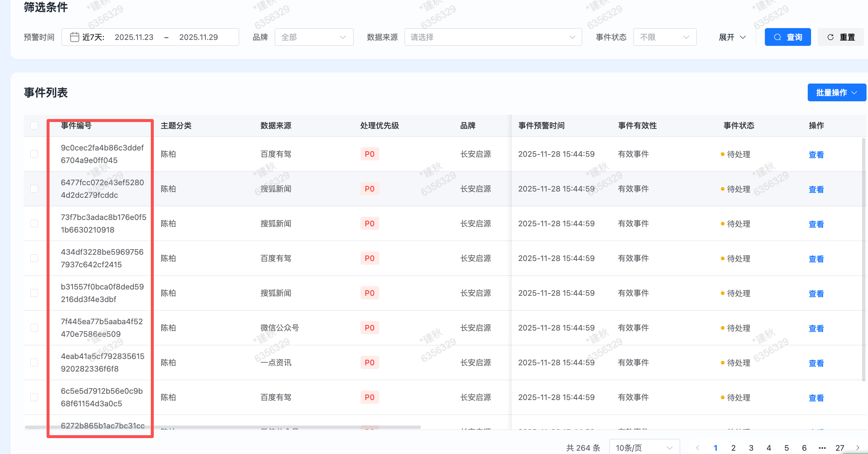Go to next page arrow in pagination

click(x=858, y=448)
